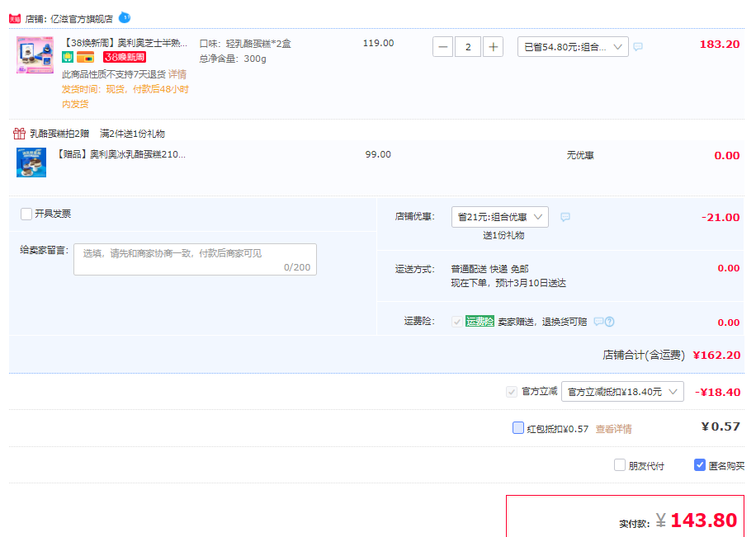This screenshot has width=756, height=537.
Task: Click the 店铺合计(含运费) ¥162.20 amount
Action: click(x=716, y=356)
